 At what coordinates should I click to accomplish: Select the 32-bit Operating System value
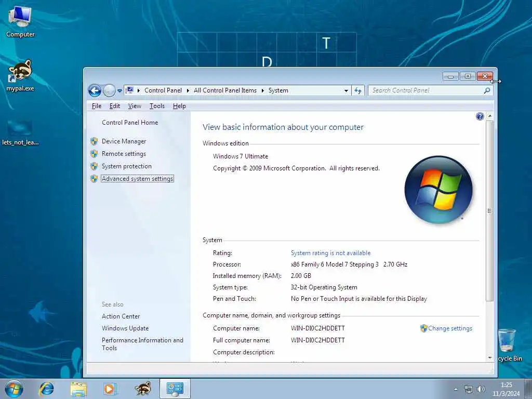(x=324, y=287)
